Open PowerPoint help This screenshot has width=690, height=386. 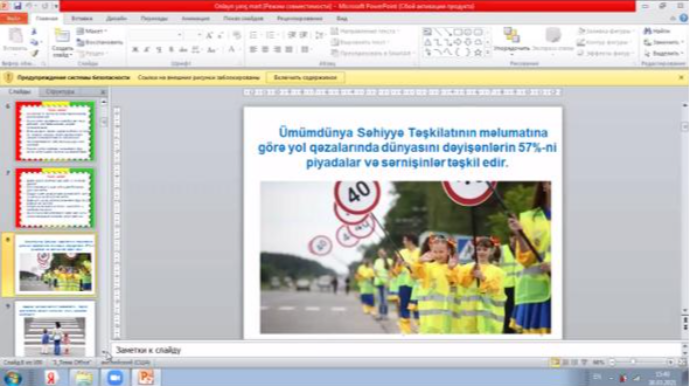[x=683, y=18]
